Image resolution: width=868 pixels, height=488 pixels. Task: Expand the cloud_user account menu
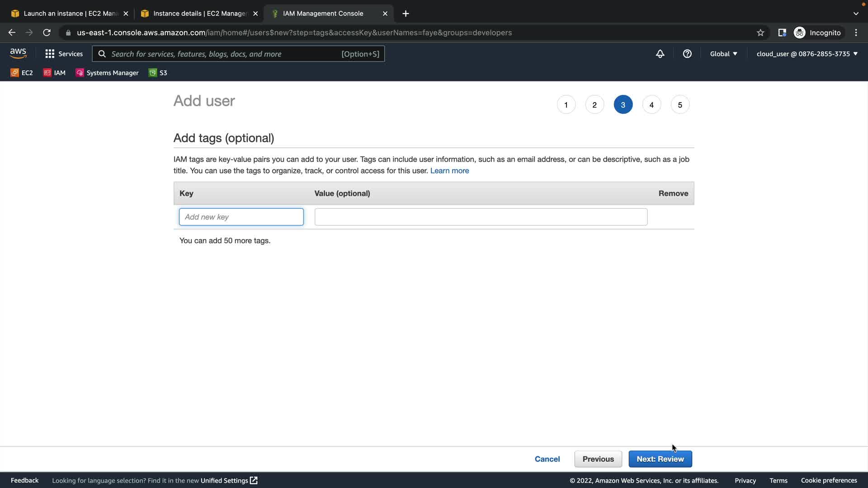pyautogui.click(x=807, y=54)
